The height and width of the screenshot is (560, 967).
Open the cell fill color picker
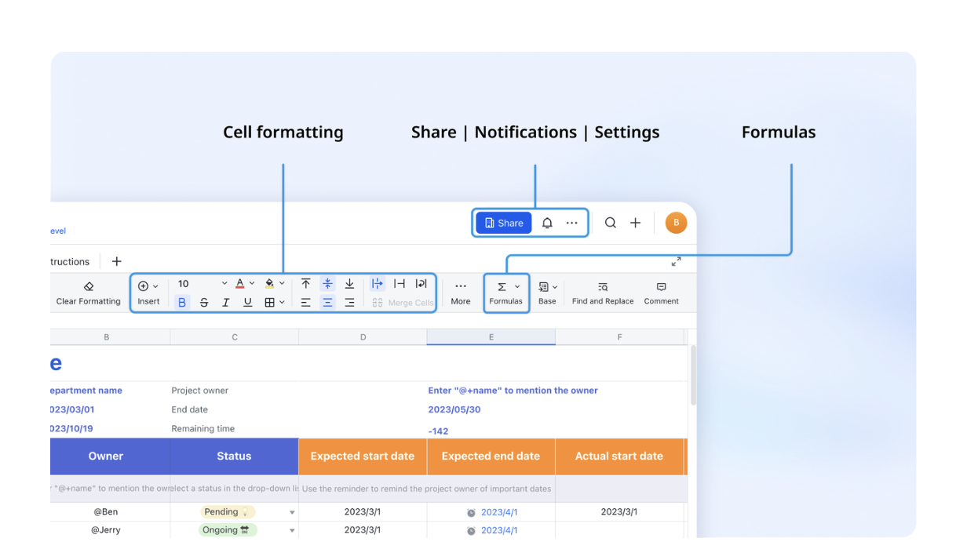pyautogui.click(x=270, y=284)
